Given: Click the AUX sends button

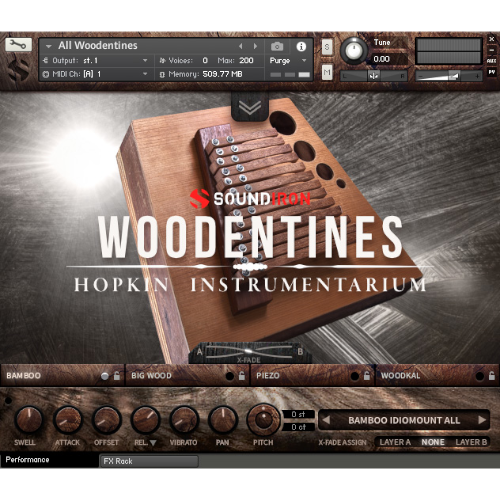Looking at the screenshot, I should click(x=491, y=61).
